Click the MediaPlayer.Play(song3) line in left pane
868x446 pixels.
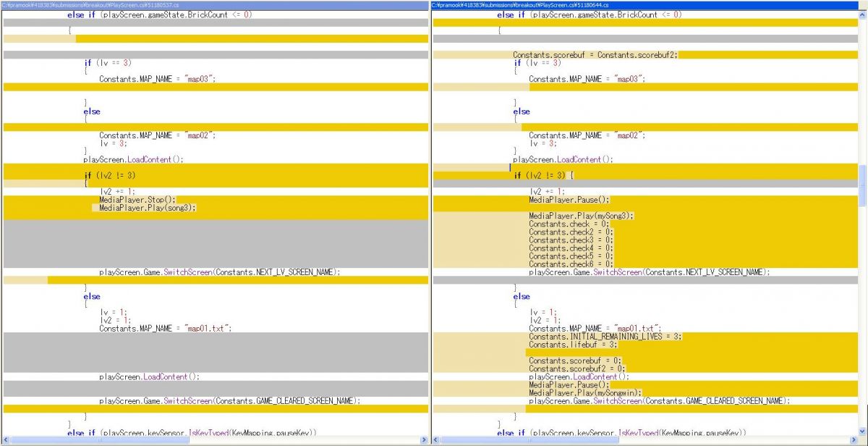tap(148, 208)
